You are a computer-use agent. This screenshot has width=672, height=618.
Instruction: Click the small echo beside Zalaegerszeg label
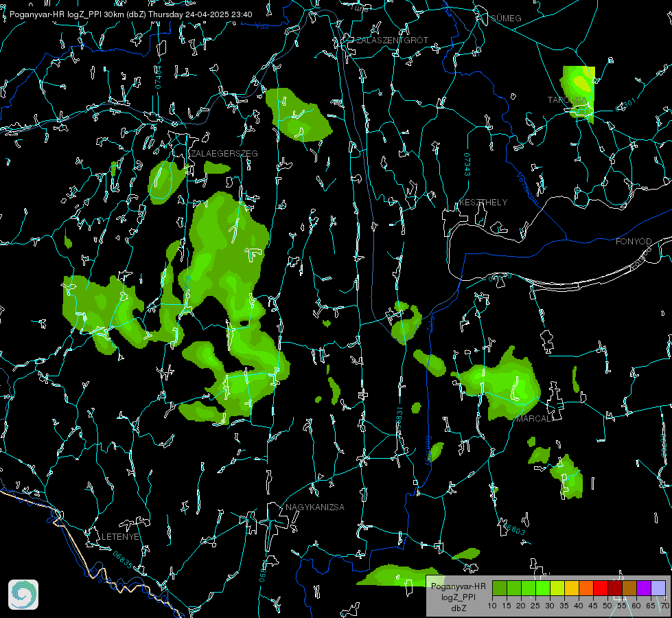tap(217, 168)
